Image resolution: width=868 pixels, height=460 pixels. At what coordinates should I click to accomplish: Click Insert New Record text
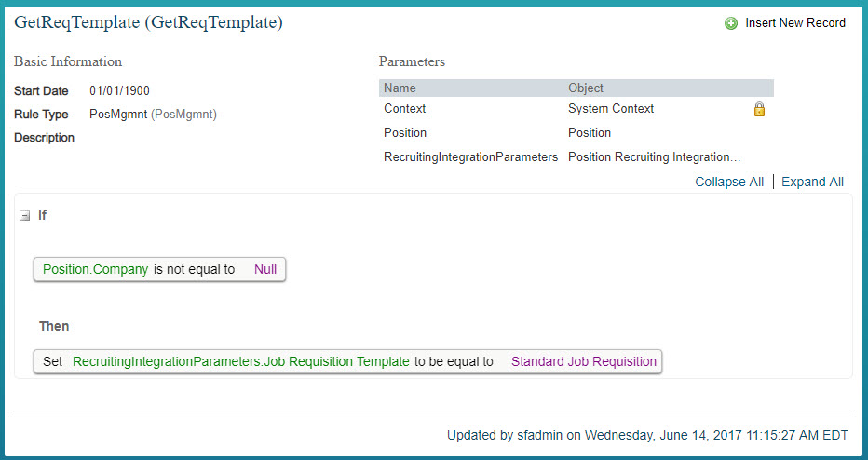[x=795, y=23]
